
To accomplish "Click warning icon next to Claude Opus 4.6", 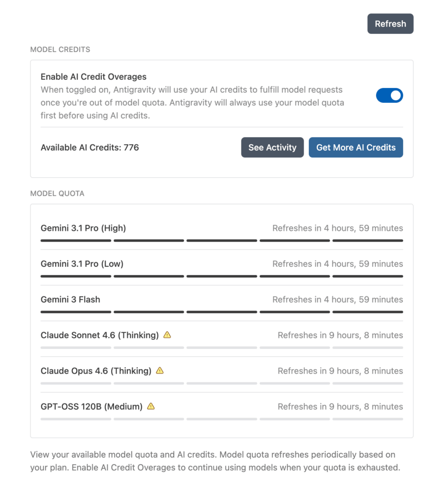I will pos(159,371).
